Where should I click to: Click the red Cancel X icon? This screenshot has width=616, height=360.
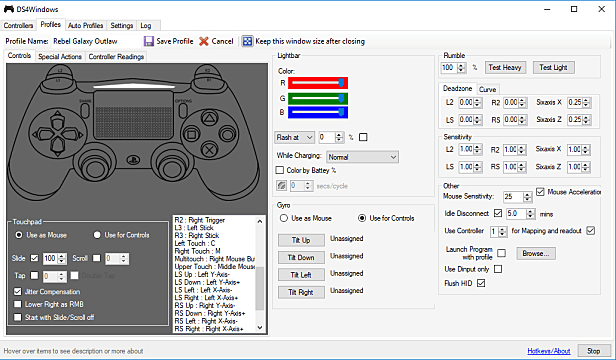[204, 41]
